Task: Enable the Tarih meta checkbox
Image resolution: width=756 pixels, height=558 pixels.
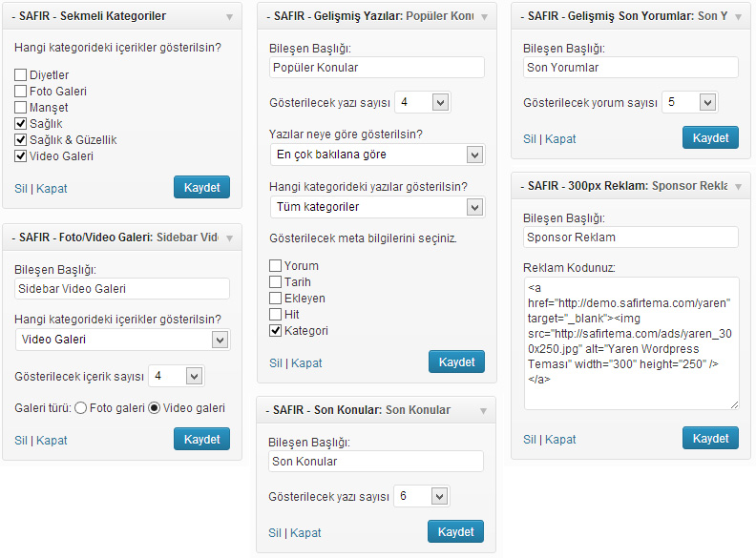Action: click(276, 282)
